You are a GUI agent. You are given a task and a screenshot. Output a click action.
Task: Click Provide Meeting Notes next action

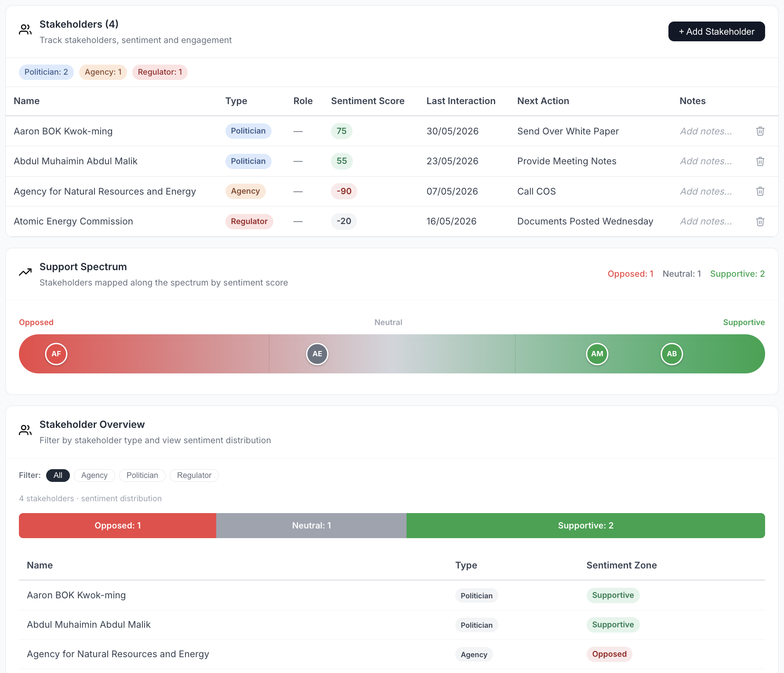567,161
